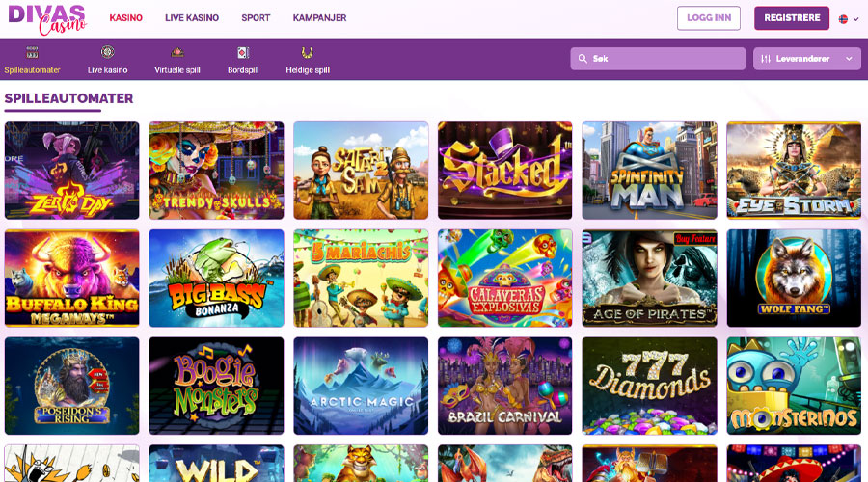Open Poseidon's Rising game
This screenshot has height=482, width=868.
(72, 386)
